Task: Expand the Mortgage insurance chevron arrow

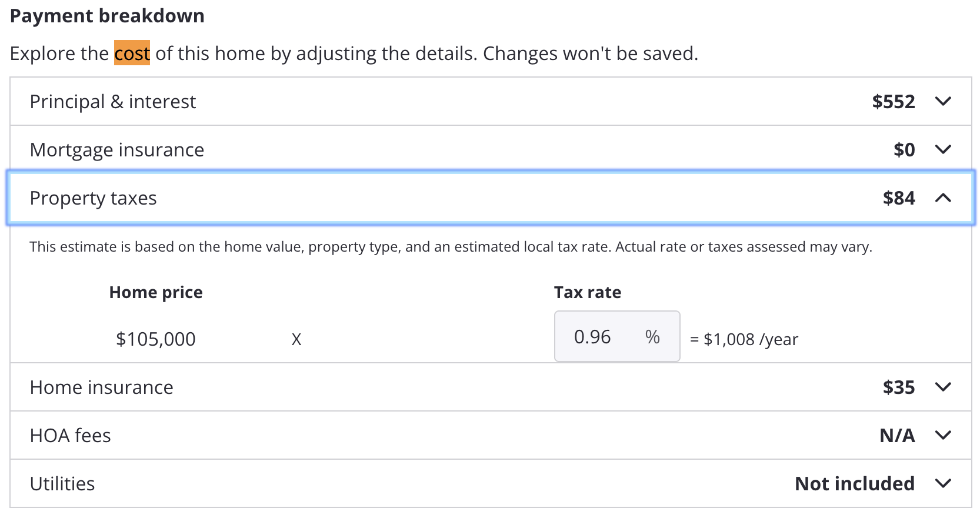Action: coord(943,150)
